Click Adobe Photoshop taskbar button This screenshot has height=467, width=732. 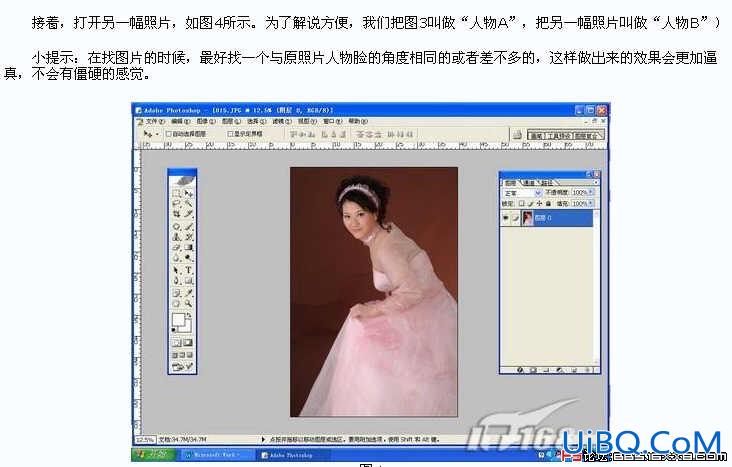(292, 455)
